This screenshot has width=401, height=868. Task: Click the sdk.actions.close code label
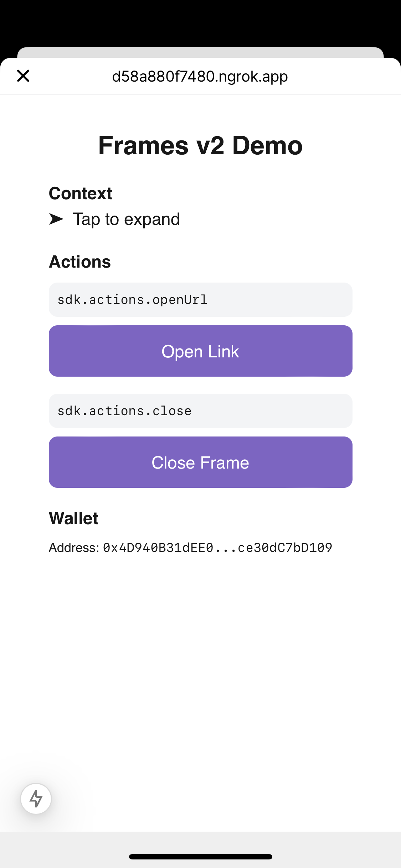click(124, 411)
